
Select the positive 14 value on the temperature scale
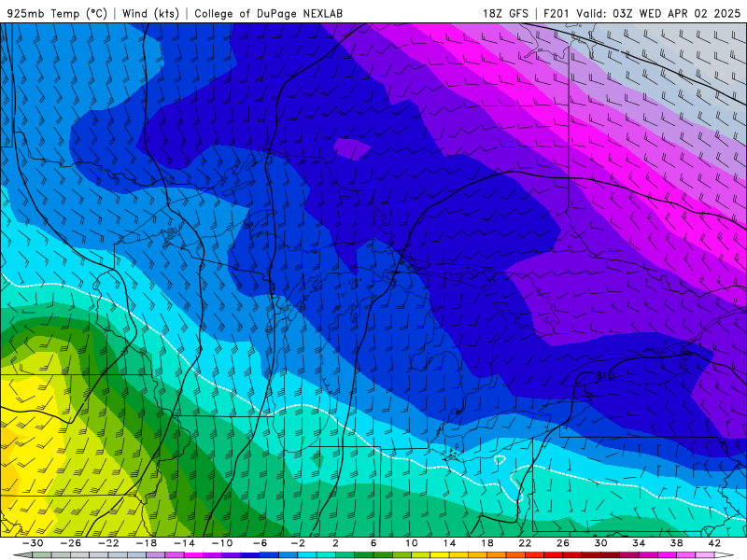[x=449, y=543]
